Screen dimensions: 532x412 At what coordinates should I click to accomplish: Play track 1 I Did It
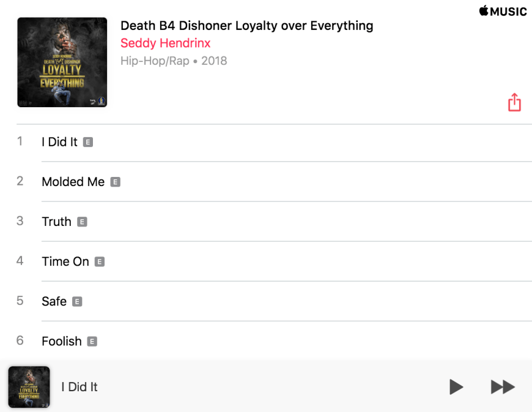[274, 142]
